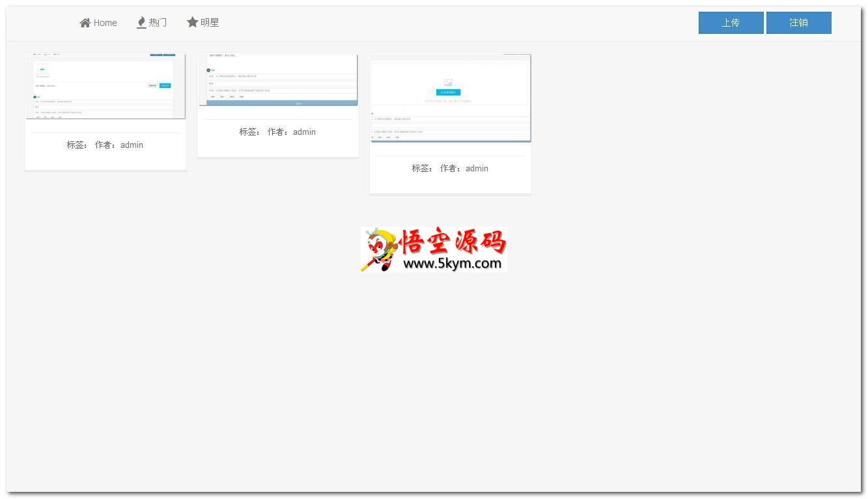The height and width of the screenshot is (499, 868).
Task: Go to the 明星 page
Action: coord(203,22)
